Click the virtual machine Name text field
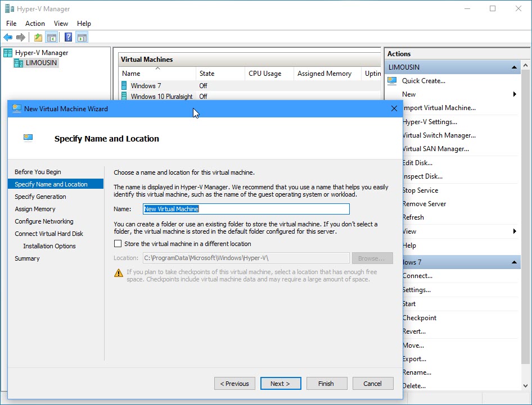The width and height of the screenshot is (532, 405). (246, 209)
